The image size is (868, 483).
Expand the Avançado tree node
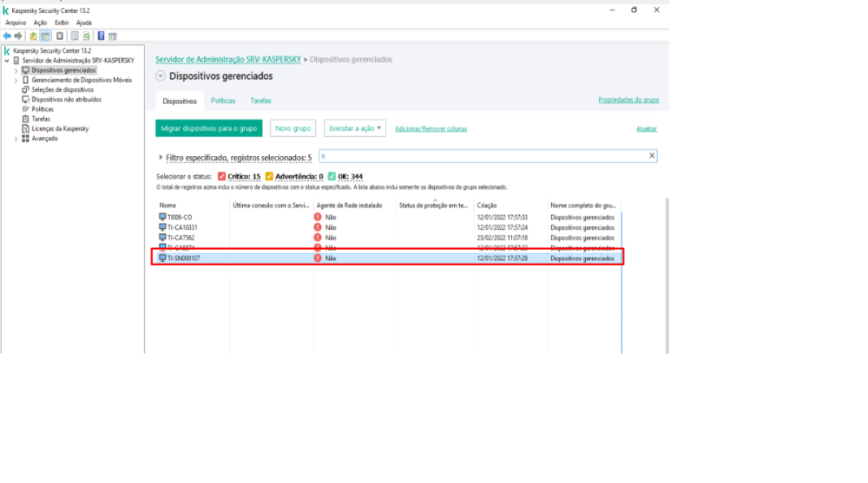click(x=16, y=139)
